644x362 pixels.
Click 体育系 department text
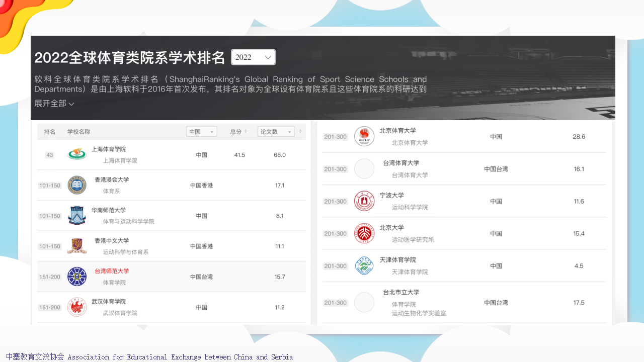tap(111, 191)
